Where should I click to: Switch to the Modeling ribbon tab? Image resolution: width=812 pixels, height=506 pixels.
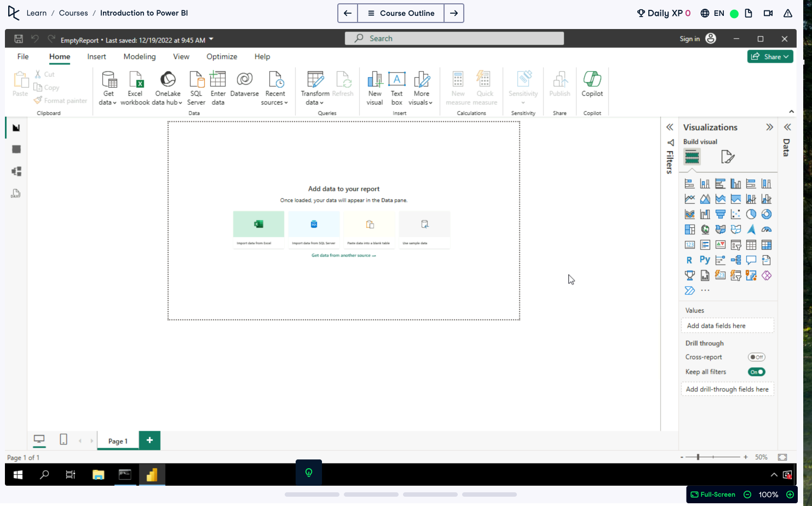tap(140, 56)
